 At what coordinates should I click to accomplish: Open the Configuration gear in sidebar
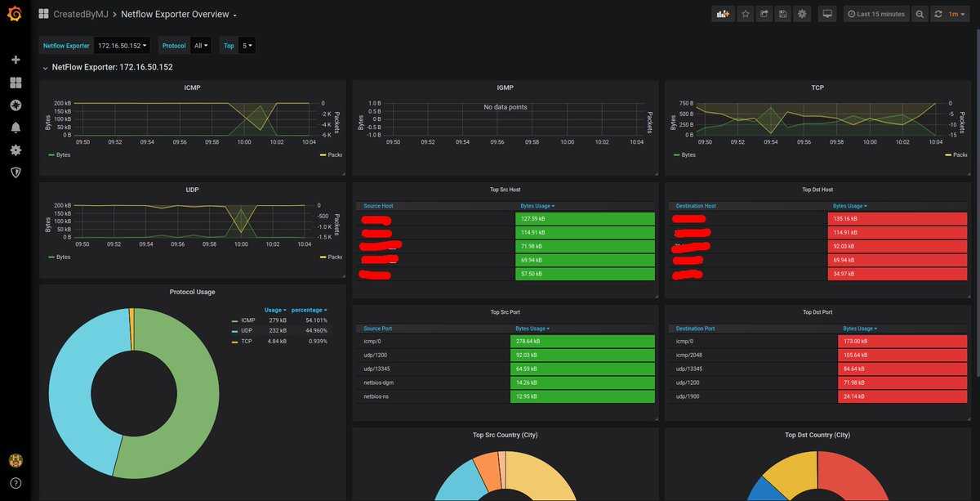[16, 150]
